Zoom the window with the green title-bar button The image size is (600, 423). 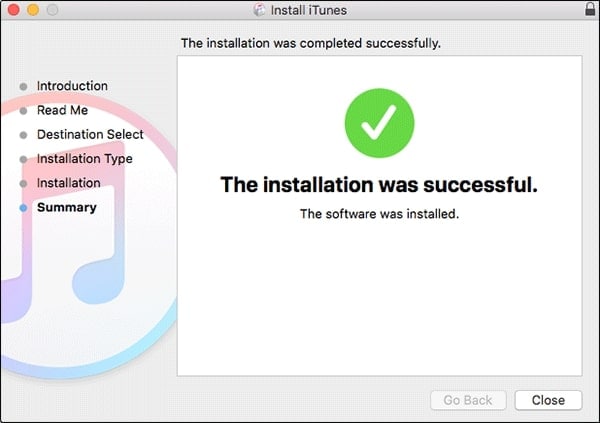pyautogui.click(x=50, y=11)
